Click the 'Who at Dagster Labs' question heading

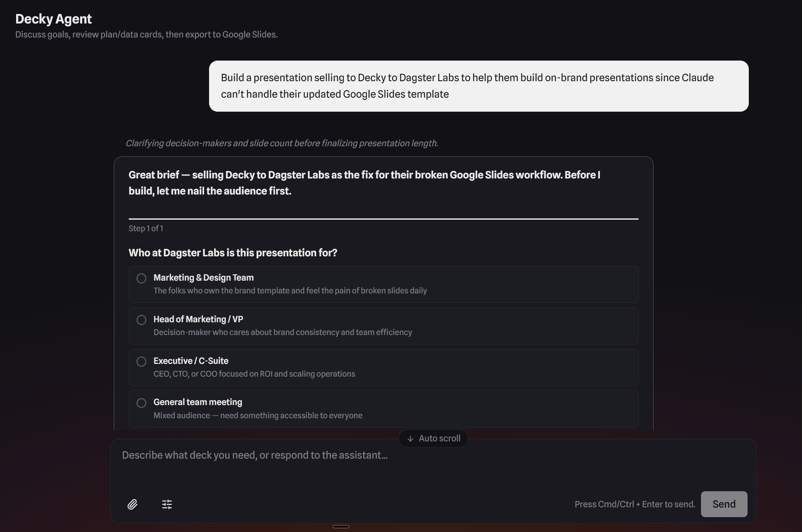(x=233, y=253)
